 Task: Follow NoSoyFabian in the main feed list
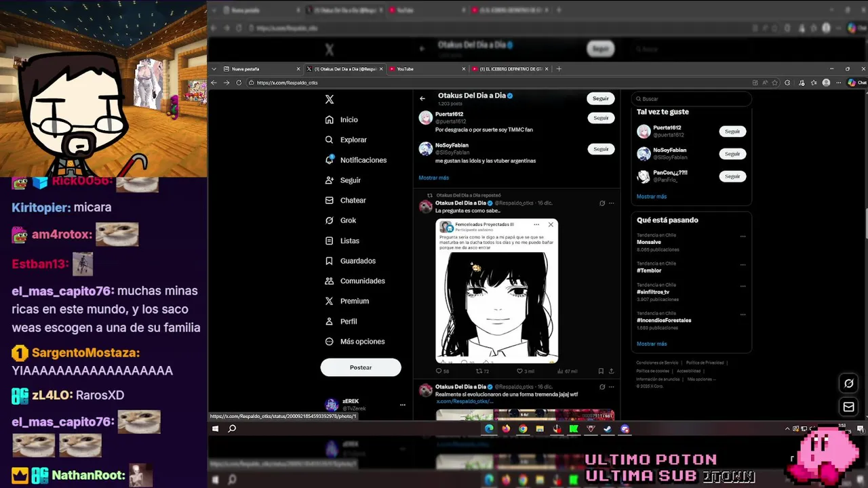[x=601, y=149]
